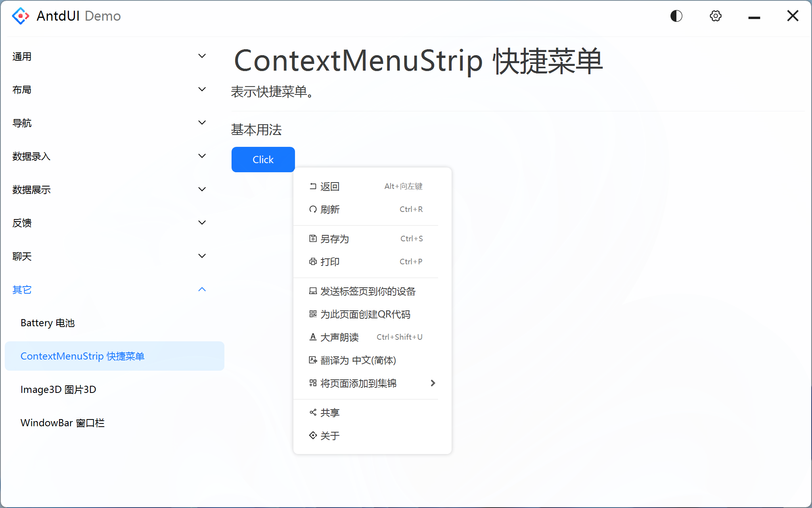Choose 发送标签页到你的设备 from the menu
Viewport: 812px width, 508px height.
tap(368, 291)
